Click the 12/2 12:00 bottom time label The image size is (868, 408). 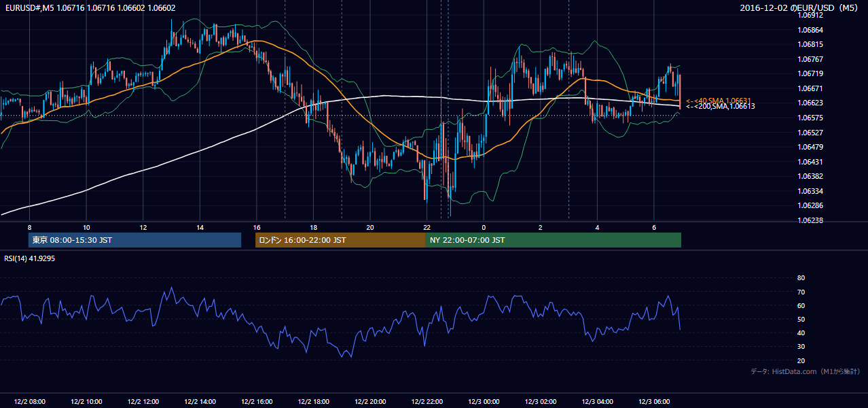pos(143,401)
